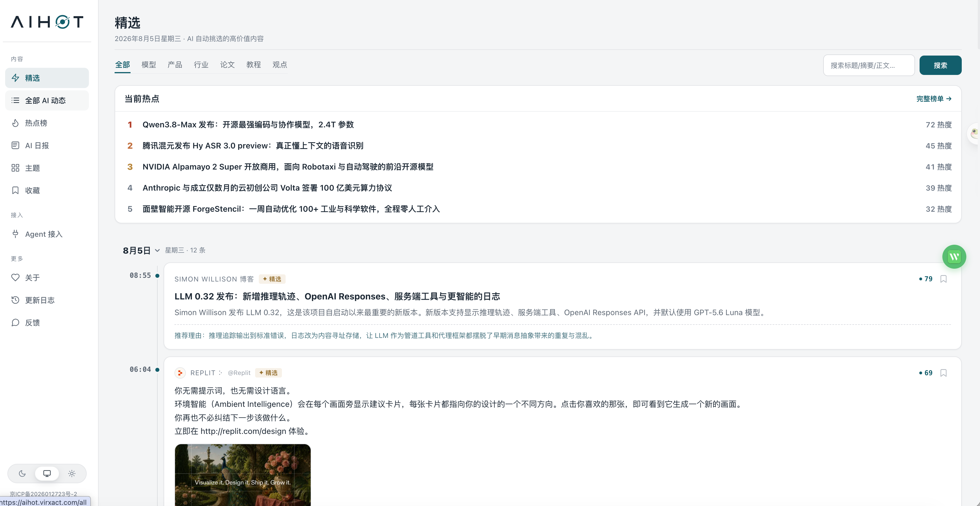Switch to dark theme moon
The width and height of the screenshot is (980, 506).
tap(23, 473)
